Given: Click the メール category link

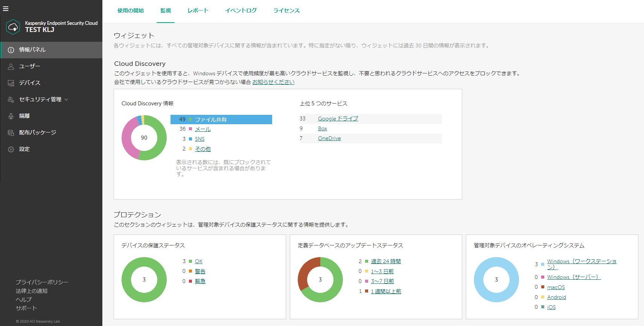Looking at the screenshot, I should tap(203, 129).
